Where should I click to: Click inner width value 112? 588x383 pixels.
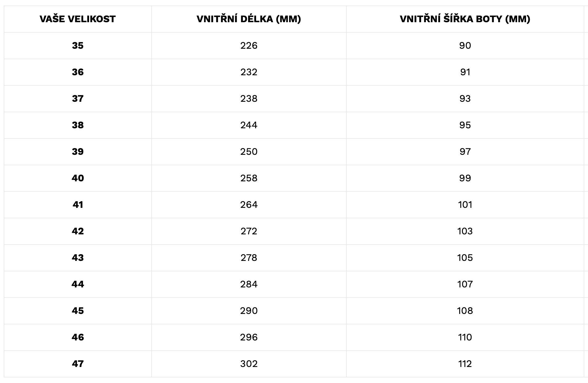pyautogui.click(x=465, y=364)
